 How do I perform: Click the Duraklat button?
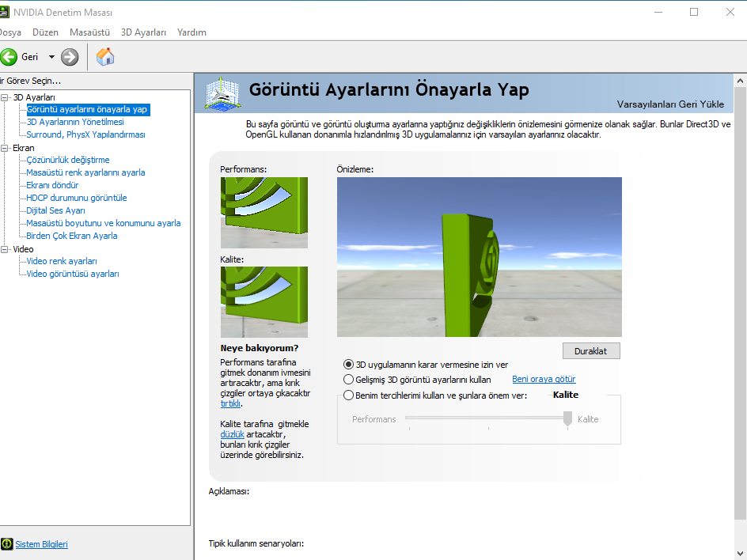tap(591, 351)
